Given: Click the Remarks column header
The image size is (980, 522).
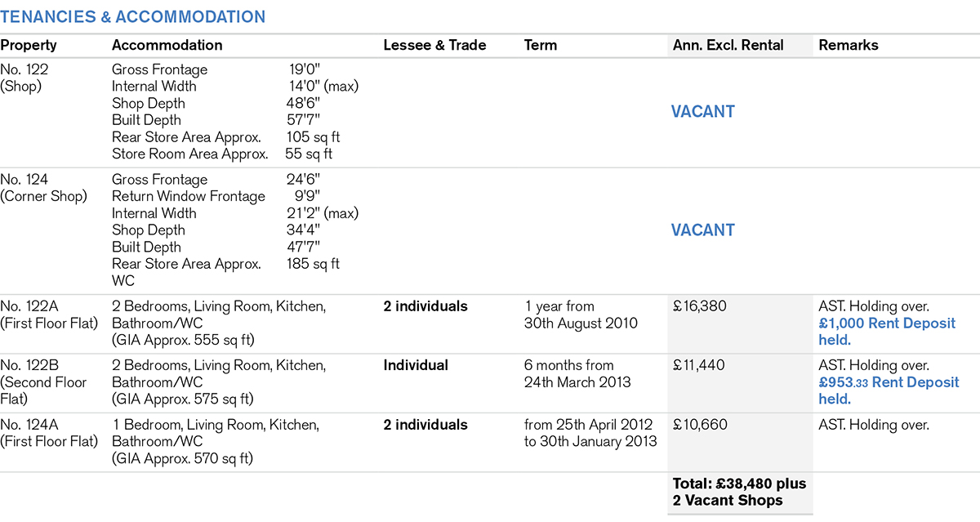Looking at the screenshot, I should [849, 46].
